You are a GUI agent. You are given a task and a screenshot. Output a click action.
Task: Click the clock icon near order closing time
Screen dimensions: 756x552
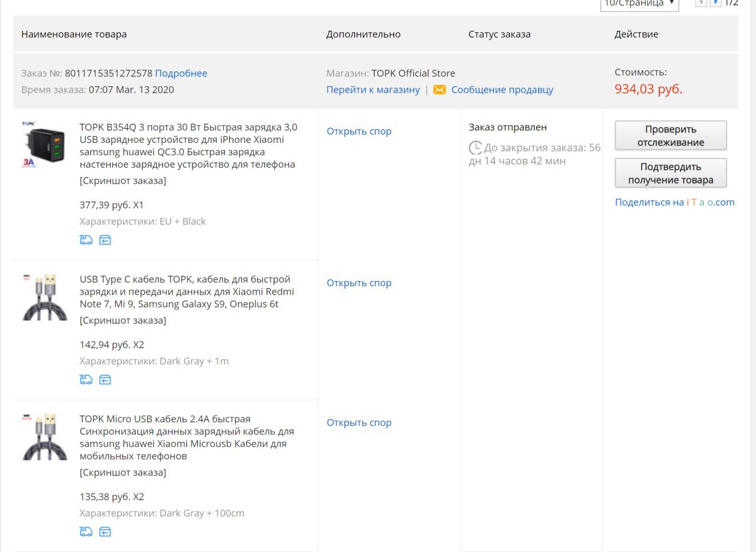click(x=475, y=148)
